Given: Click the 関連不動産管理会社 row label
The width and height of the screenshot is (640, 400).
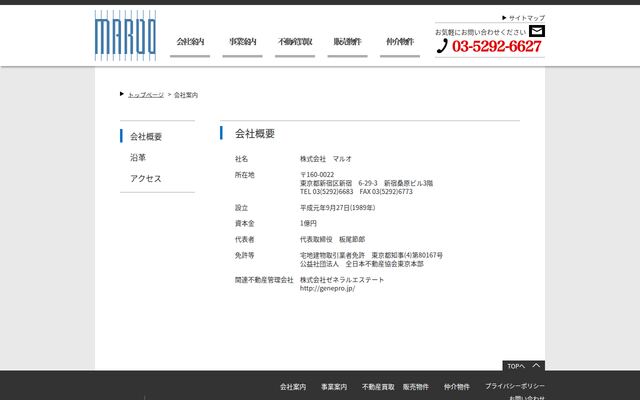Looking at the screenshot, I should point(264,280).
